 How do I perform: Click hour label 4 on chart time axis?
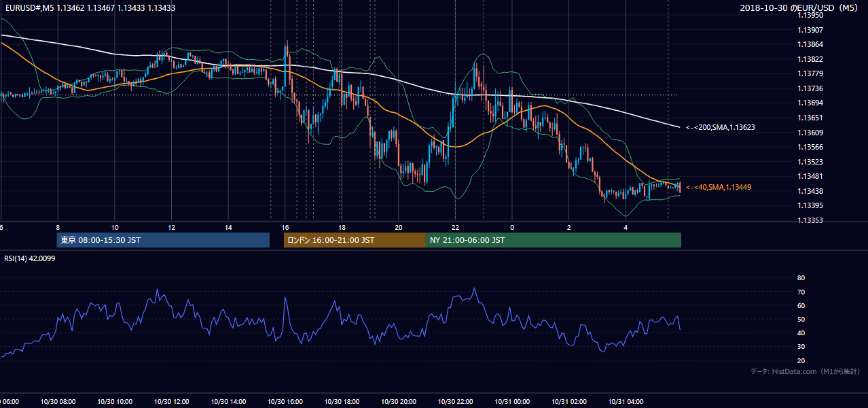(x=626, y=228)
